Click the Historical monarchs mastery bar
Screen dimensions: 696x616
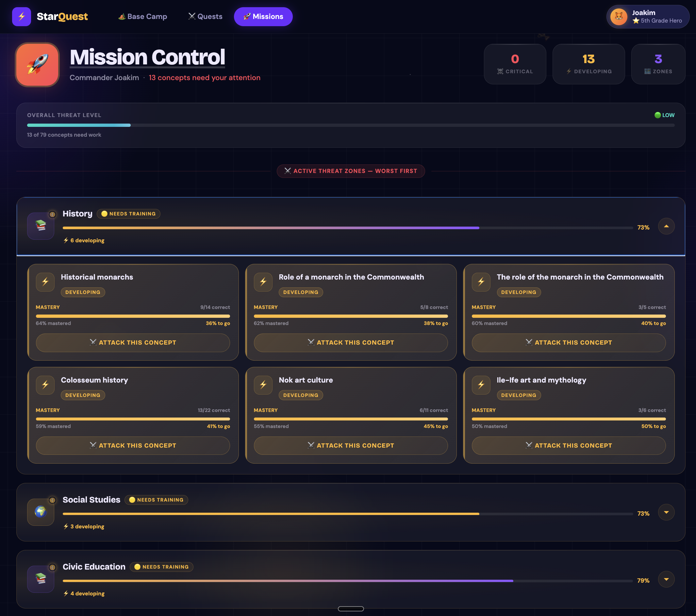click(133, 316)
